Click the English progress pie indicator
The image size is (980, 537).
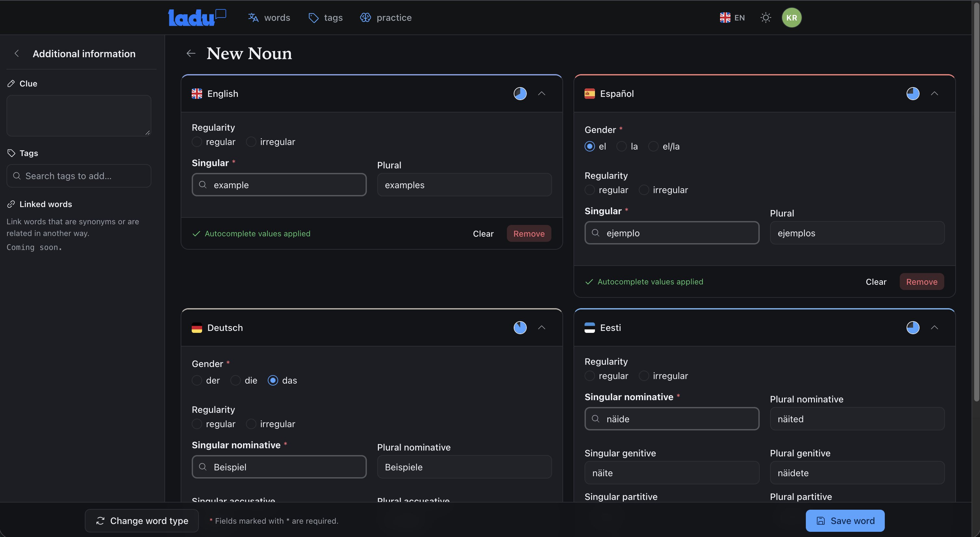click(x=520, y=94)
